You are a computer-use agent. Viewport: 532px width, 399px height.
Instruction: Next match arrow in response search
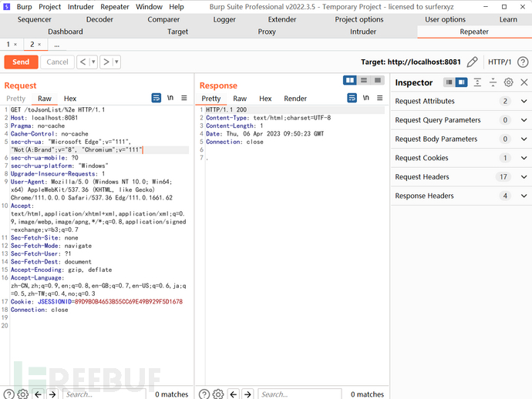coord(247,394)
